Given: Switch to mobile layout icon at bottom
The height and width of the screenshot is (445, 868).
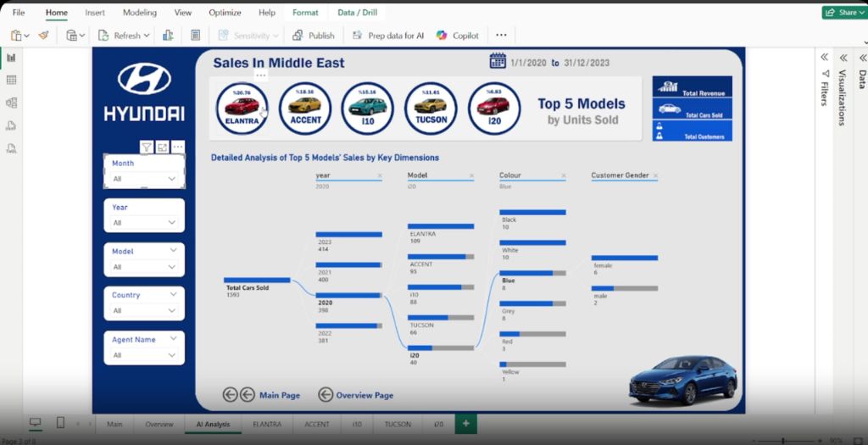Looking at the screenshot, I should [60, 423].
